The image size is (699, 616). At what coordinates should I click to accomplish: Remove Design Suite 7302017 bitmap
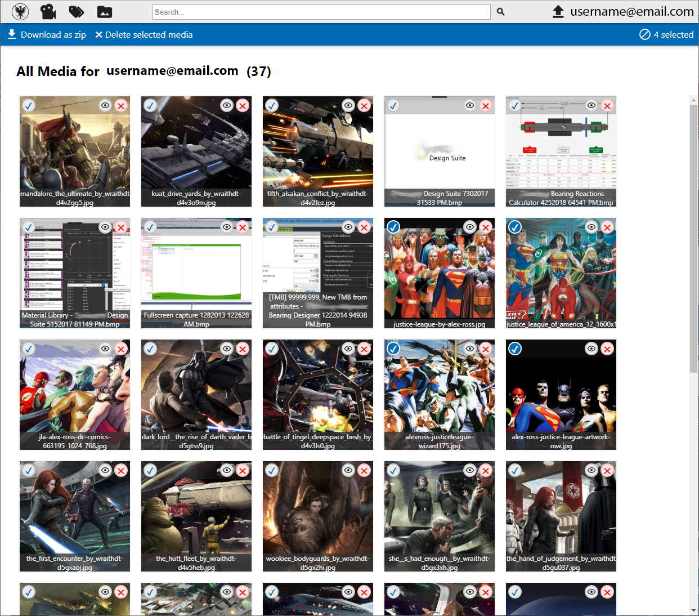click(486, 106)
